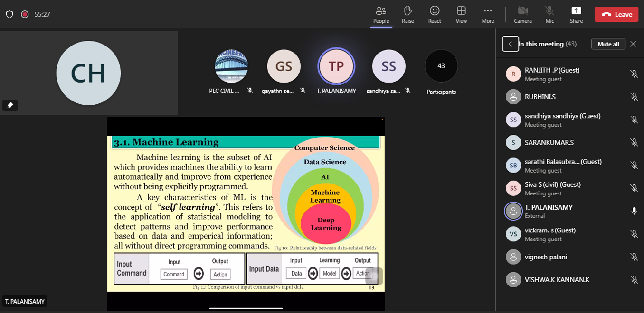Raise your hand in the meeting
Viewport: 644px width, 313px height.
407,14
